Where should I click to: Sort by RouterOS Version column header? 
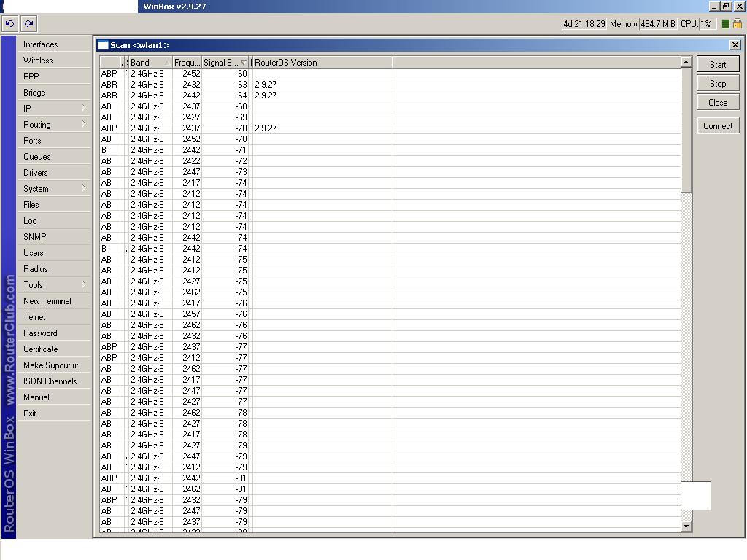[322, 63]
